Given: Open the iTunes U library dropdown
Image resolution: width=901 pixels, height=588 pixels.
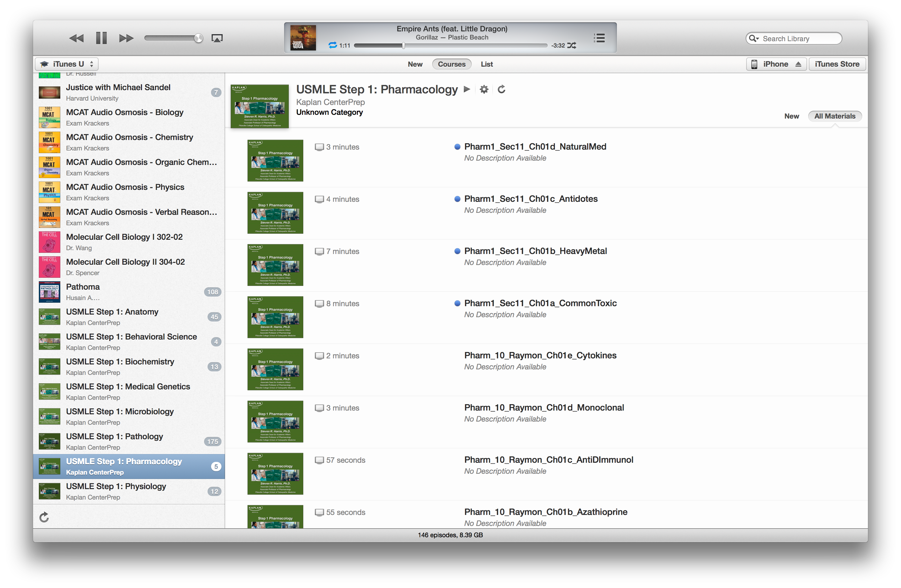Looking at the screenshot, I should (67, 64).
